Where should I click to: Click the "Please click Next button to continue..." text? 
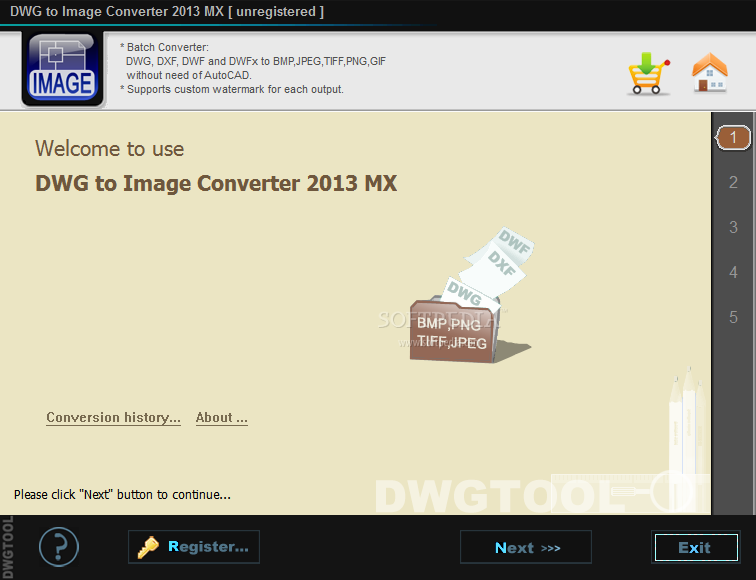122,495
